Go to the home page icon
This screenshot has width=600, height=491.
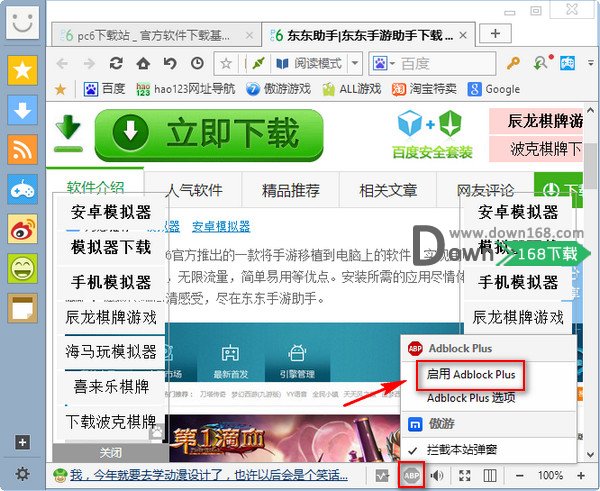143,63
